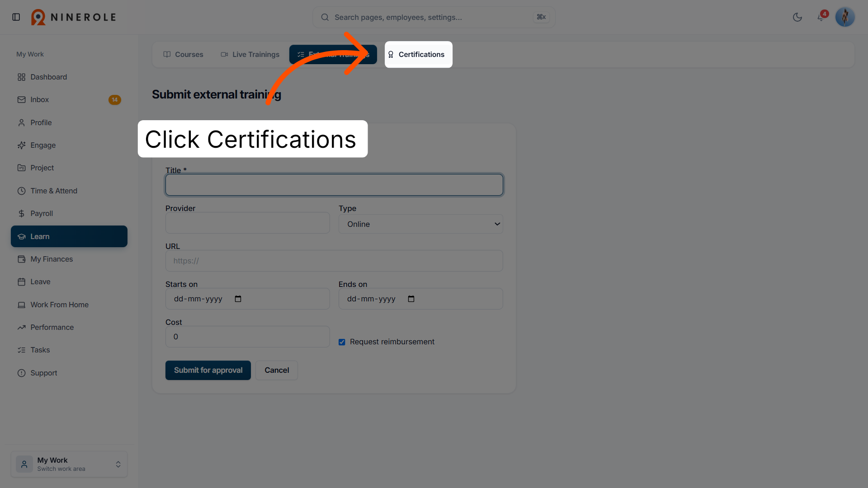
Task: Switch to dark mode moon icon
Action: point(797,17)
